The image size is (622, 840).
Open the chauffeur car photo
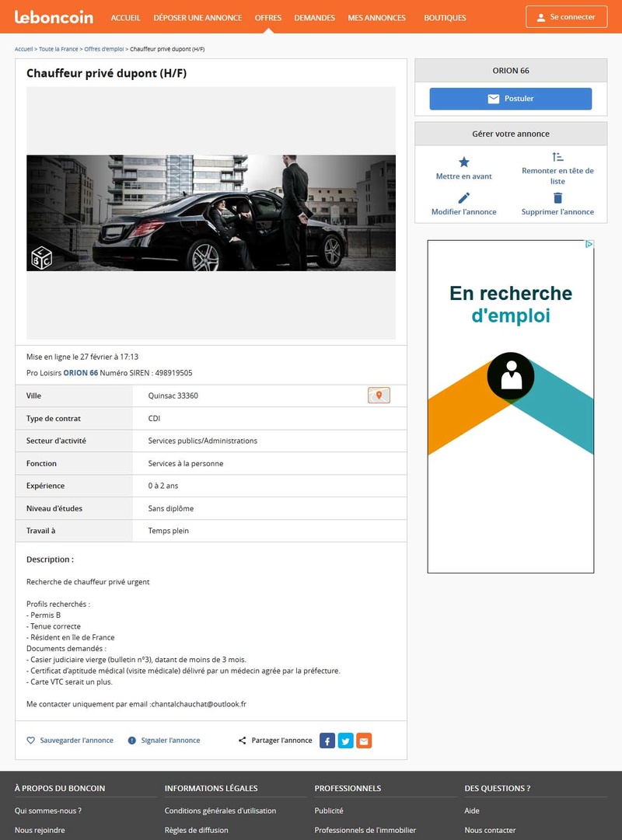211,213
